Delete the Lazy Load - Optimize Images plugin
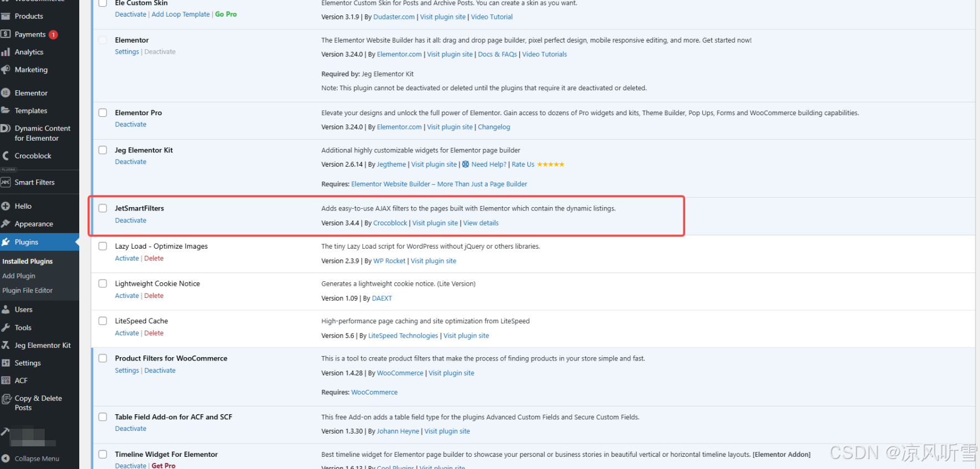Viewport: 980px width, 469px height. click(154, 259)
